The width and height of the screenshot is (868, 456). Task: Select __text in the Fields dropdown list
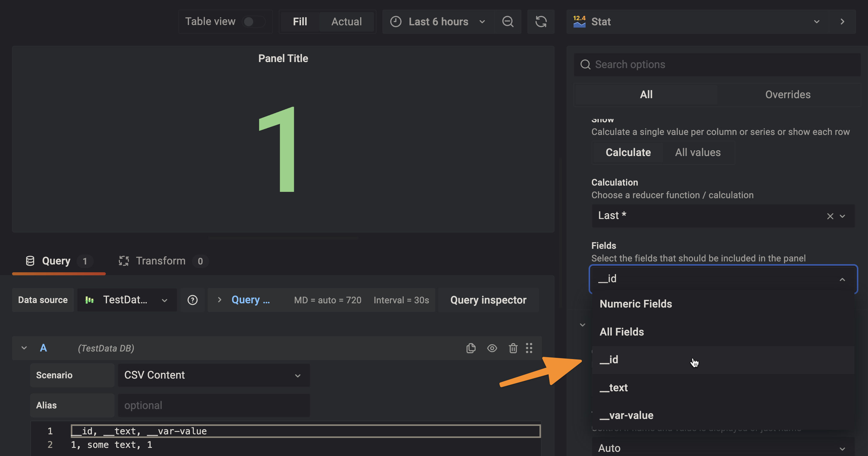[x=614, y=387]
